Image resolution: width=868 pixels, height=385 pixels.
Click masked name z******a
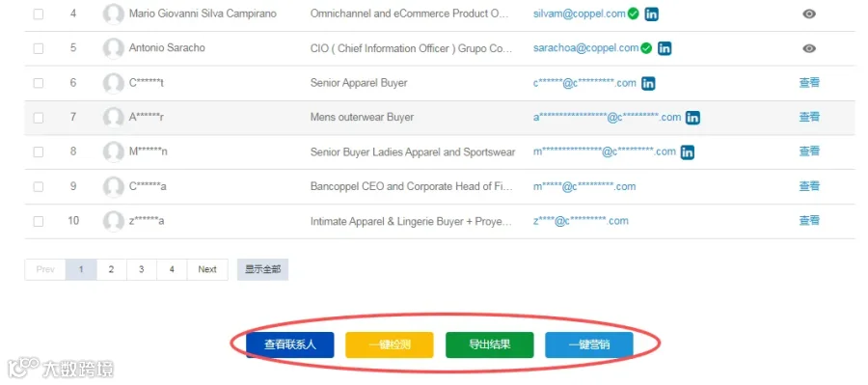[x=147, y=221]
